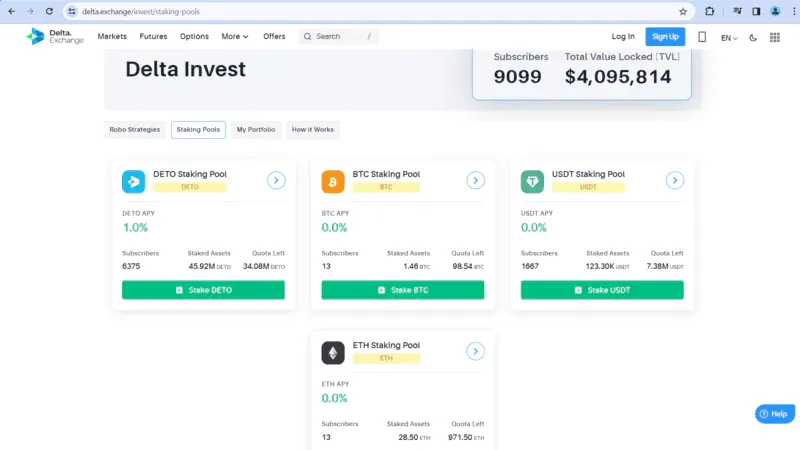Click the USDT subscribers count 1667

(530, 266)
